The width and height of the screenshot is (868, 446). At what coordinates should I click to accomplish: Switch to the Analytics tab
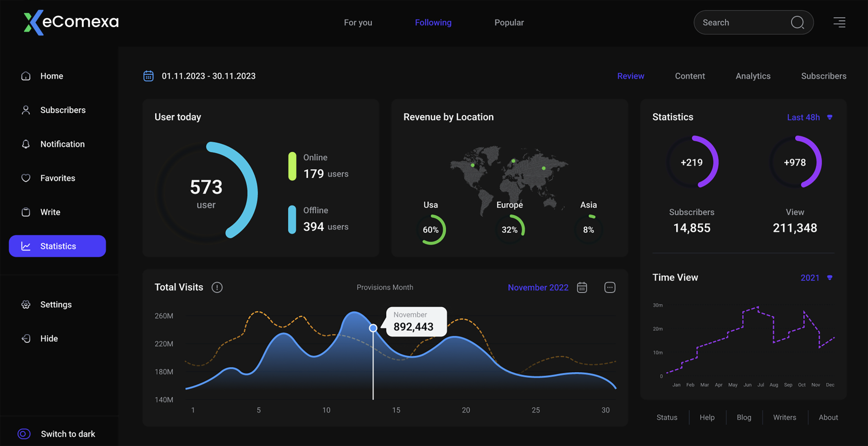[753, 76]
